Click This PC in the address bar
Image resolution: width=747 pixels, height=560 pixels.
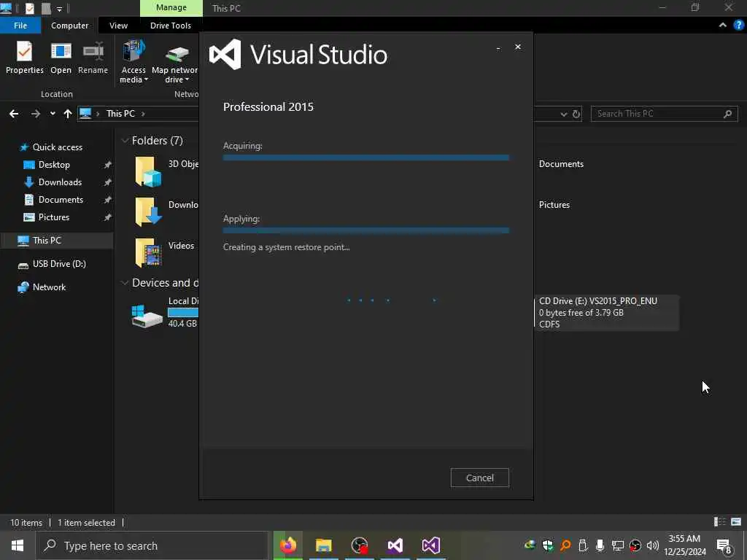120,113
